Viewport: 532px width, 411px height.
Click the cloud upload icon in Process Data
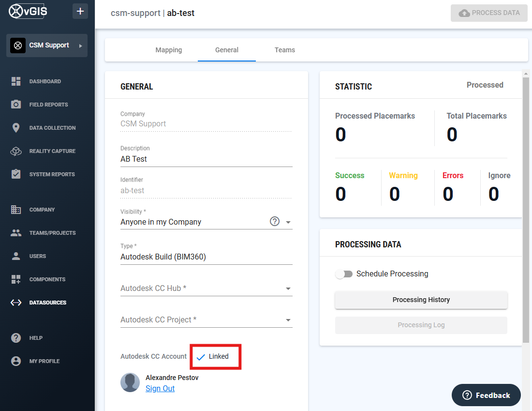(x=464, y=13)
